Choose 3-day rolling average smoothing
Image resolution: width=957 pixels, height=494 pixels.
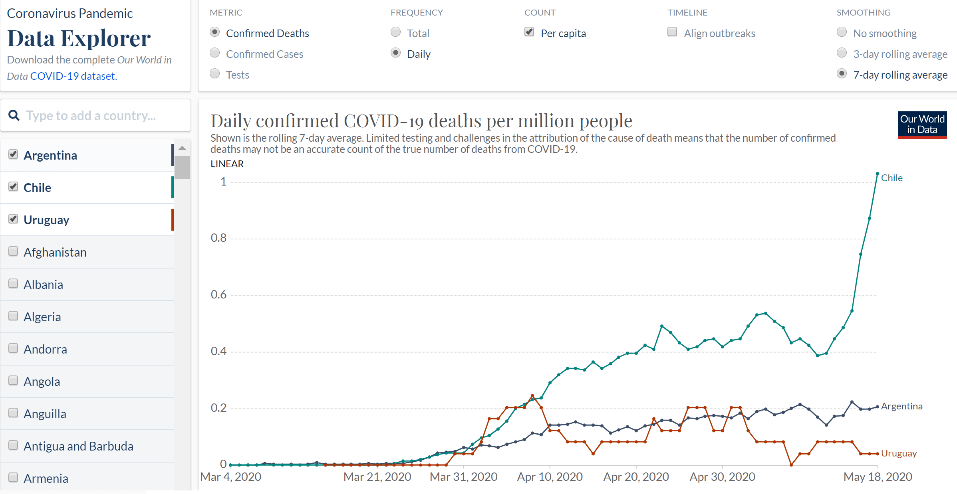843,54
